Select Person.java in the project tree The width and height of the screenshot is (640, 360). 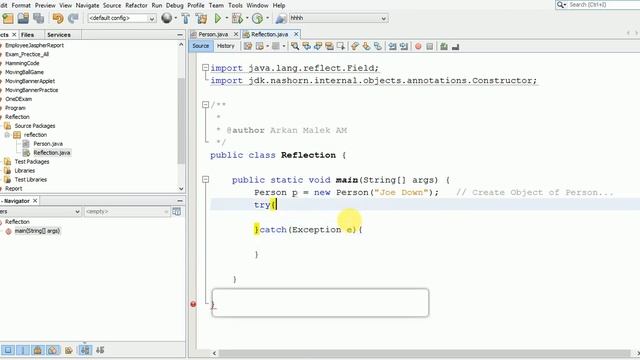48,144
